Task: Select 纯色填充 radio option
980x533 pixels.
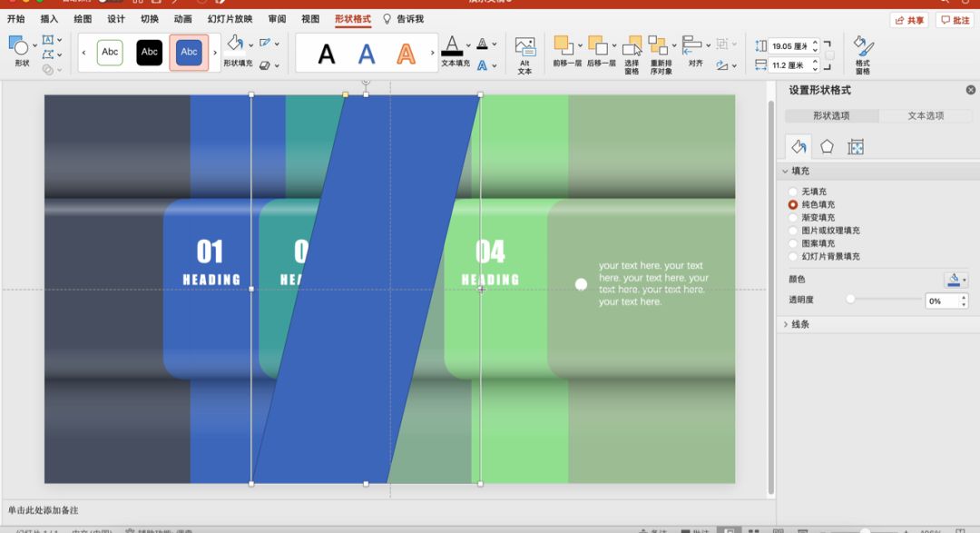Action: pos(793,204)
